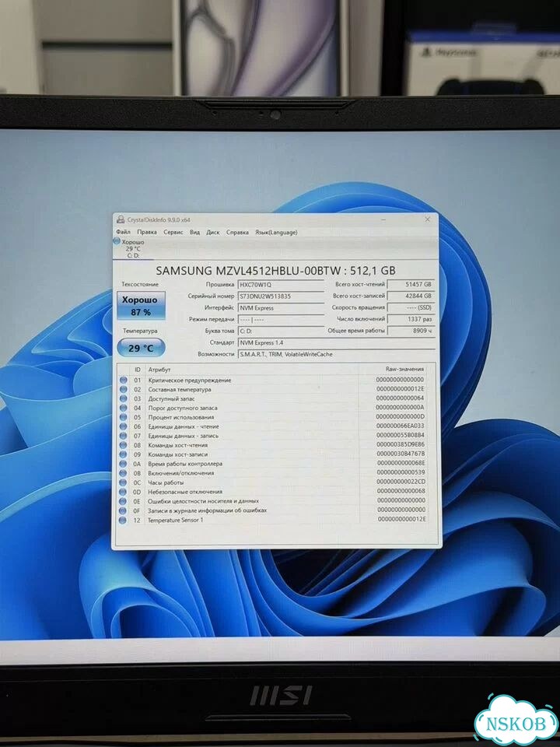
Task: Click the Общее время работы value 8909 ч
Action: pyautogui.click(x=411, y=330)
